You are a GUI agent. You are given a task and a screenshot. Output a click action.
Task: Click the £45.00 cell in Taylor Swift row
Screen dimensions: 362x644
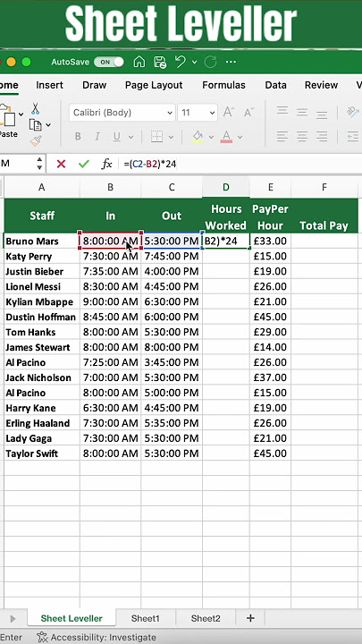[x=270, y=453]
